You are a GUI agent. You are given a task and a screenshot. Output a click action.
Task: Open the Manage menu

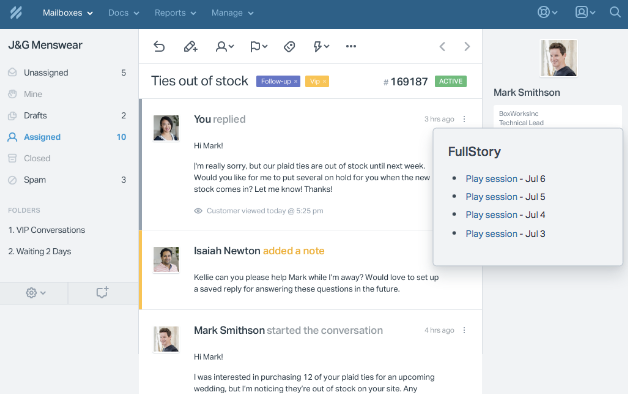[232, 13]
